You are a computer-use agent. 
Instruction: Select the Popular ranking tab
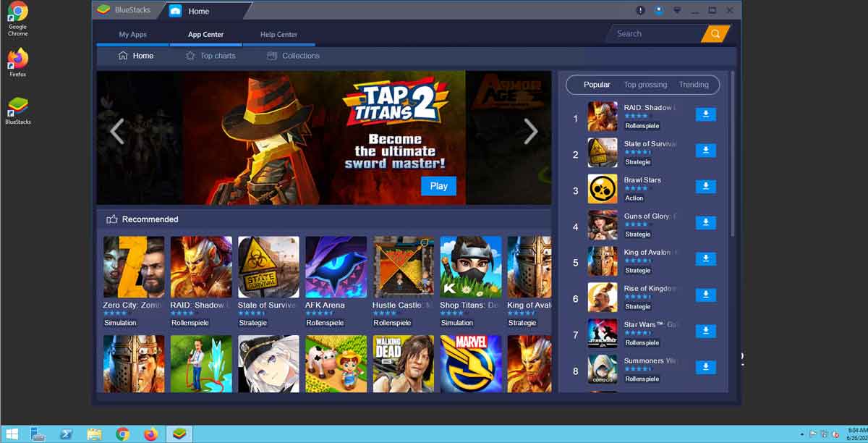pos(597,85)
